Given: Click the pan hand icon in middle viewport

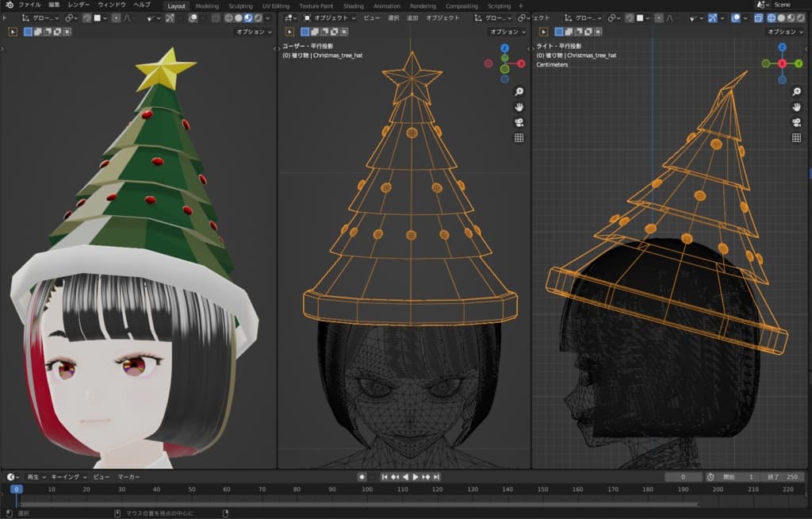Looking at the screenshot, I should point(519,107).
